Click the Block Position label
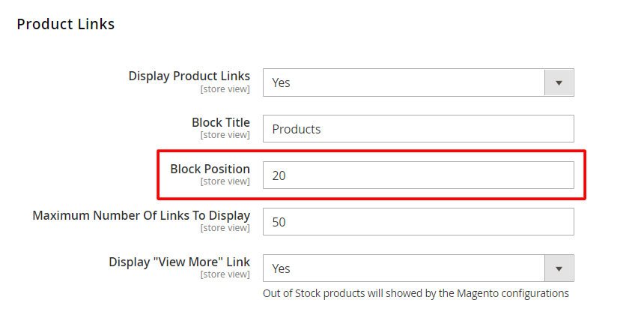This screenshot has height=321, width=644. [x=210, y=169]
